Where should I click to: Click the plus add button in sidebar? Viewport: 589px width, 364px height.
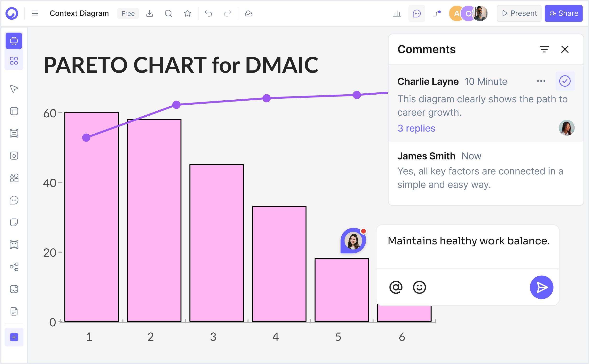click(x=14, y=337)
